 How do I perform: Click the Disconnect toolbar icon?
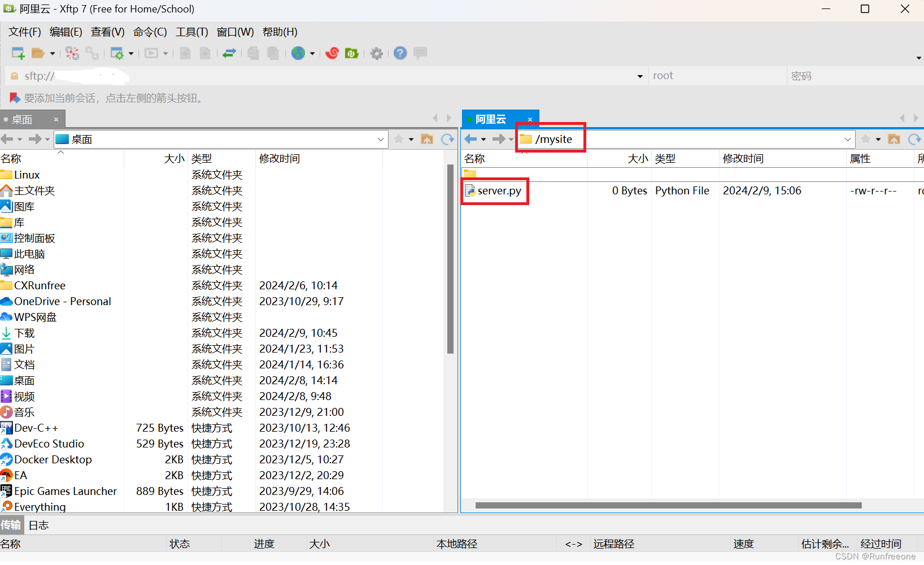pyautogui.click(x=72, y=53)
